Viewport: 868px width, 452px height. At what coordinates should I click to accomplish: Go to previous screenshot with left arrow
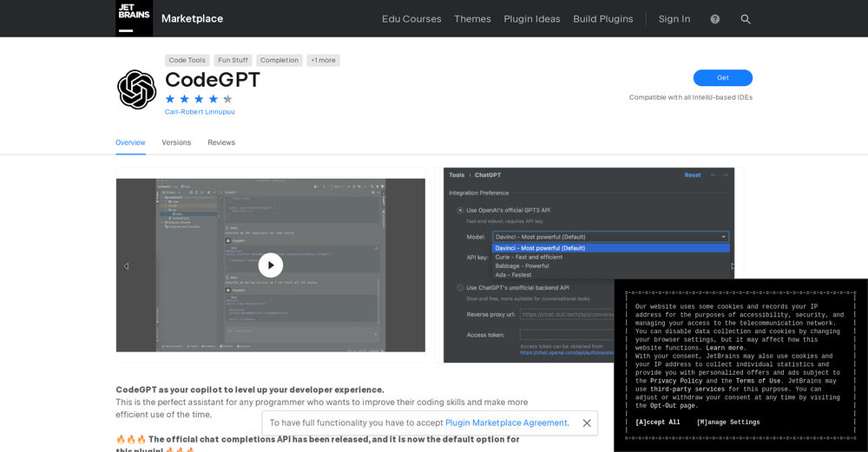126,266
